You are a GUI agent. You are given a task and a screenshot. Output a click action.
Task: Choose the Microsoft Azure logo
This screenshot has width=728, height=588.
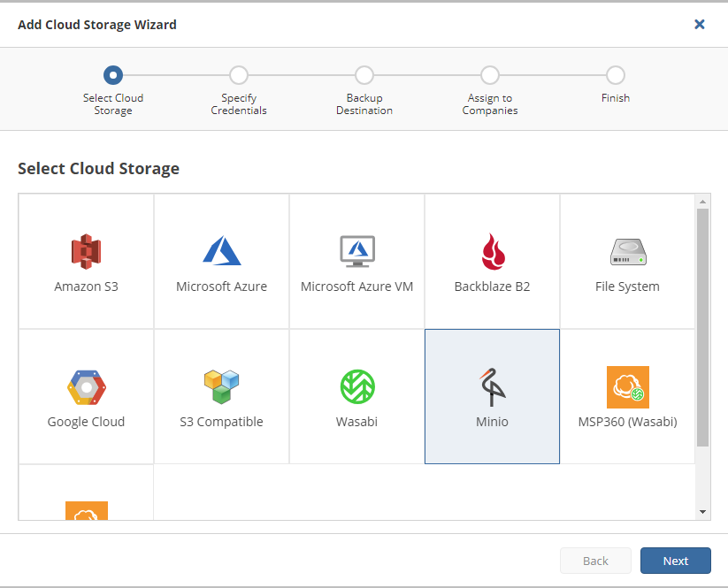pos(222,250)
